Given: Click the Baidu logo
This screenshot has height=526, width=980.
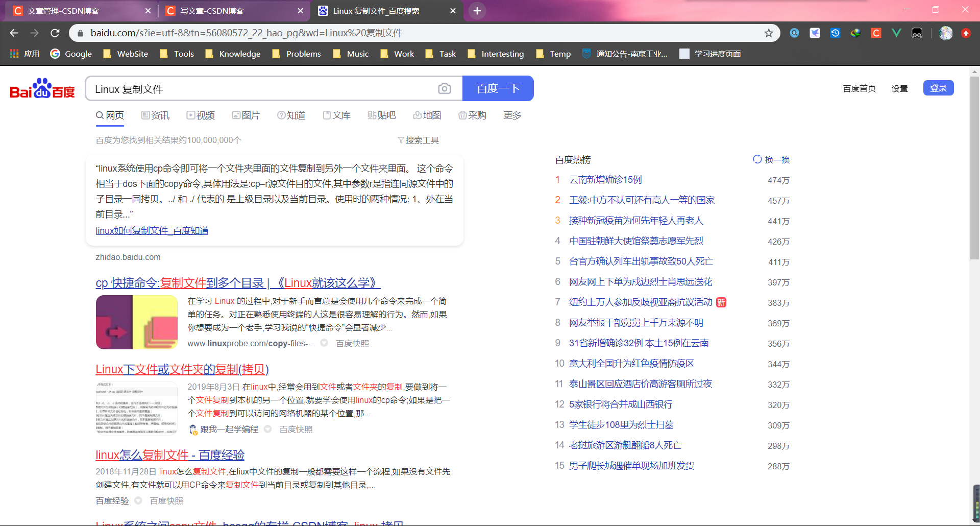Looking at the screenshot, I should [x=42, y=89].
